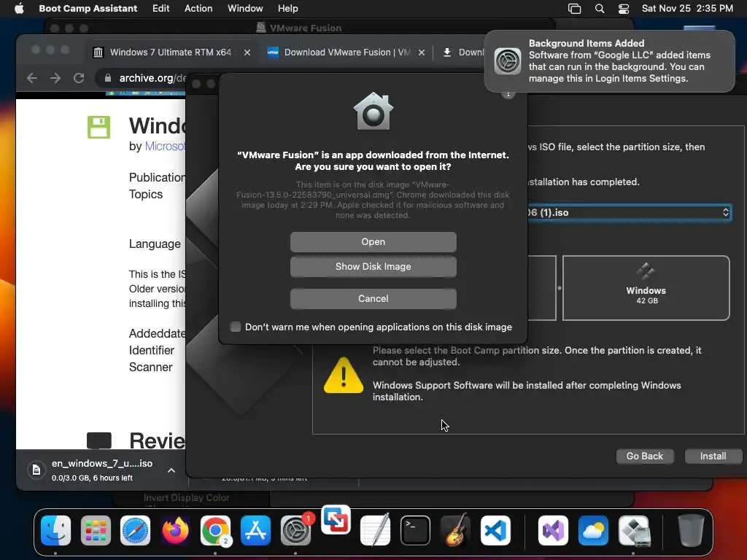747x560 pixels.
Task: Open Visual Studio from the Dock
Action: 553,530
